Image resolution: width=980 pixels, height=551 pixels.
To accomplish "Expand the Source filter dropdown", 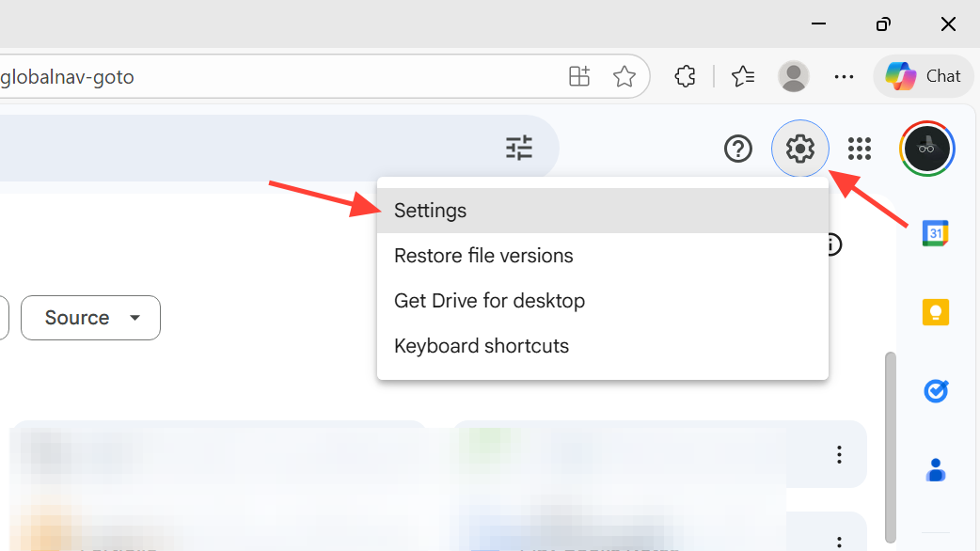I will pos(90,318).
